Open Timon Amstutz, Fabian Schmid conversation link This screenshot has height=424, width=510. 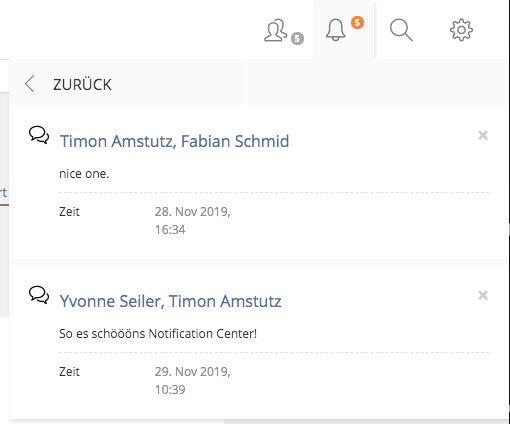pyautogui.click(x=174, y=141)
